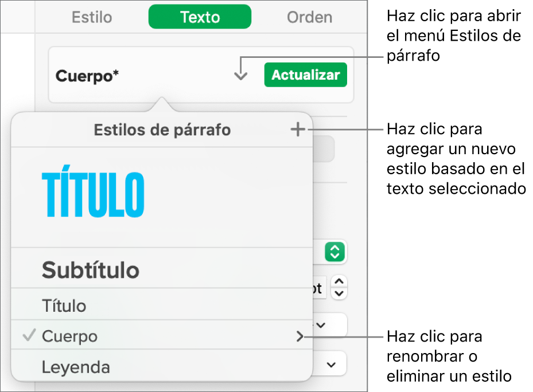This screenshot has width=533, height=392.
Task: Pick the Leyenda paragraph style
Action: pyautogui.click(x=161, y=366)
